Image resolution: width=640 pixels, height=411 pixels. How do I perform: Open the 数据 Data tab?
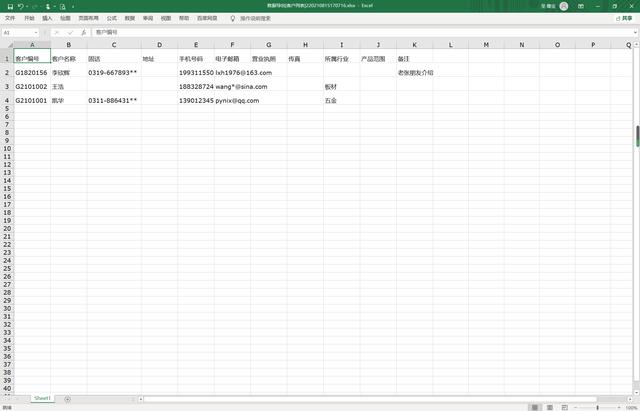pos(130,18)
